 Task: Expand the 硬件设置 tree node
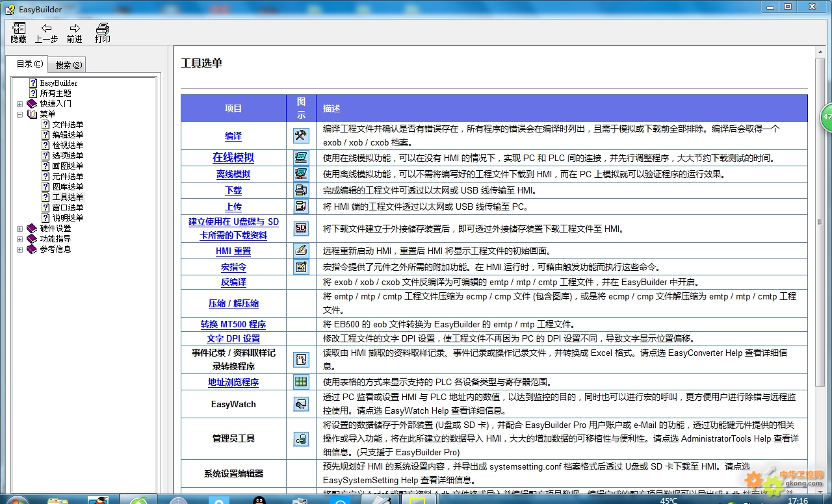tap(19, 229)
